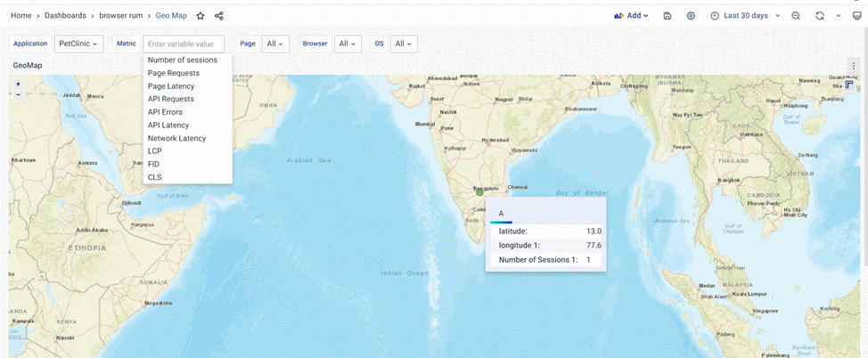
Task: Open the Browser filter dropdown
Action: click(x=348, y=44)
